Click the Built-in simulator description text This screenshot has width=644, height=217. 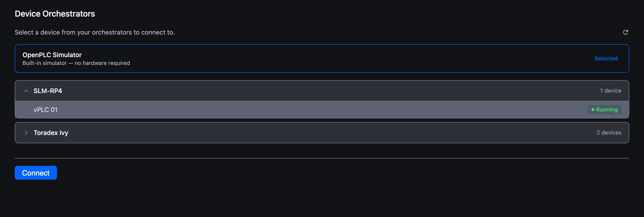pos(76,63)
